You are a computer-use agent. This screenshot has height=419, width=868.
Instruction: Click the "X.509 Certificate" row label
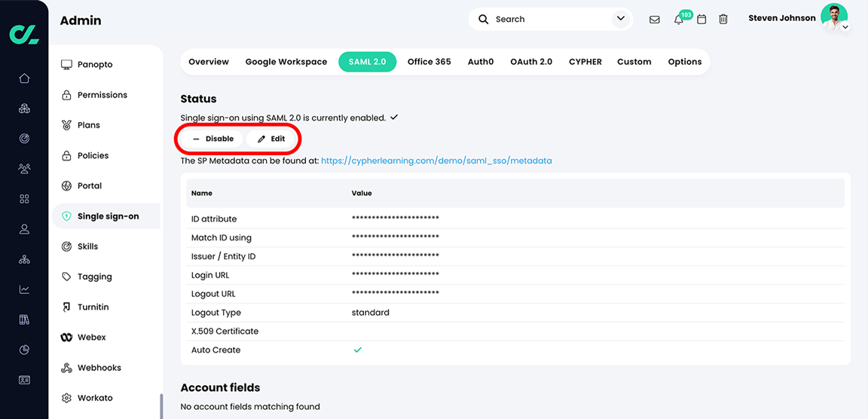pos(225,332)
